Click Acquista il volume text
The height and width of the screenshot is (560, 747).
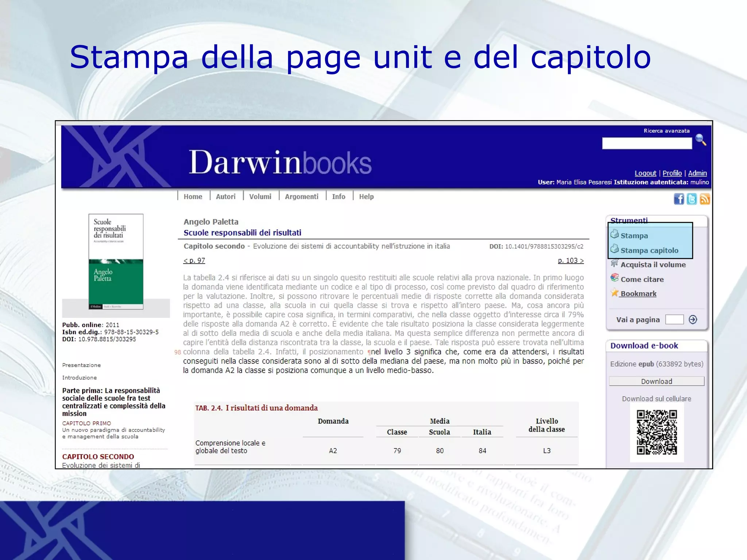[653, 265]
